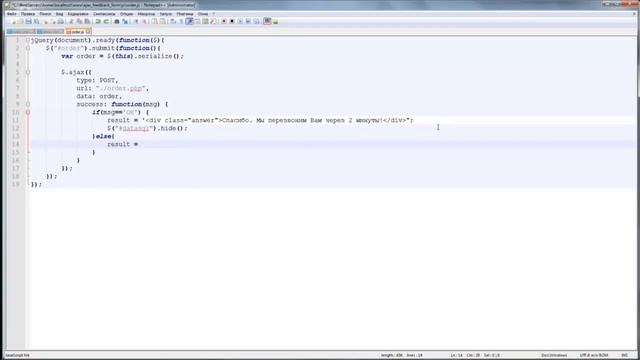Close document via menu bar X button

tap(635, 14)
